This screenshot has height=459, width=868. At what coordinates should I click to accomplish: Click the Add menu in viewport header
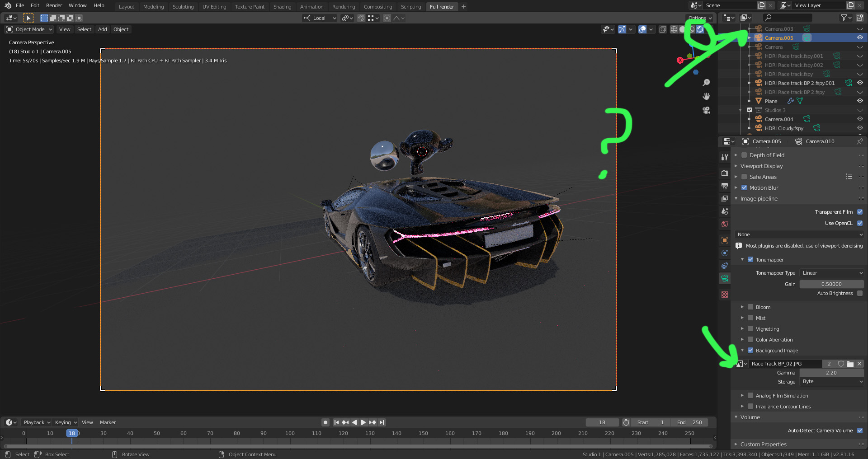coord(103,29)
